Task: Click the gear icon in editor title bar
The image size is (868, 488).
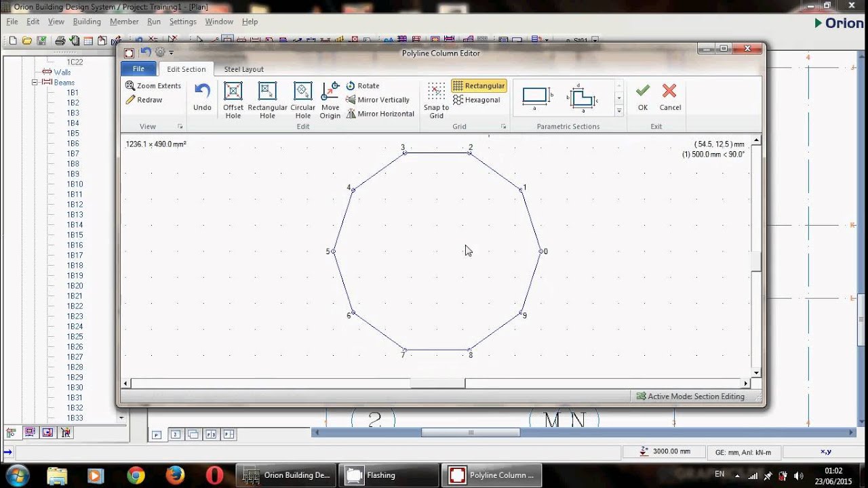Action: pos(160,52)
